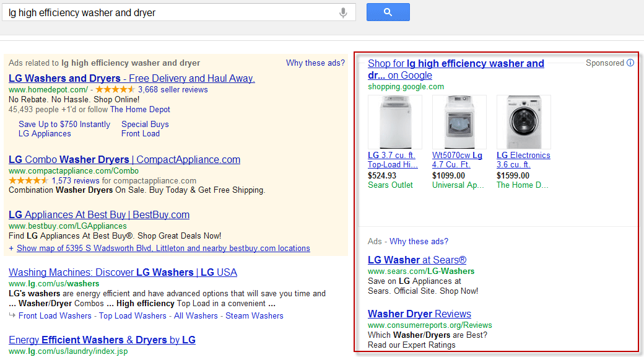Click the www.sears.com/LG-Washers URL text
The width and height of the screenshot is (644, 357).
click(421, 271)
